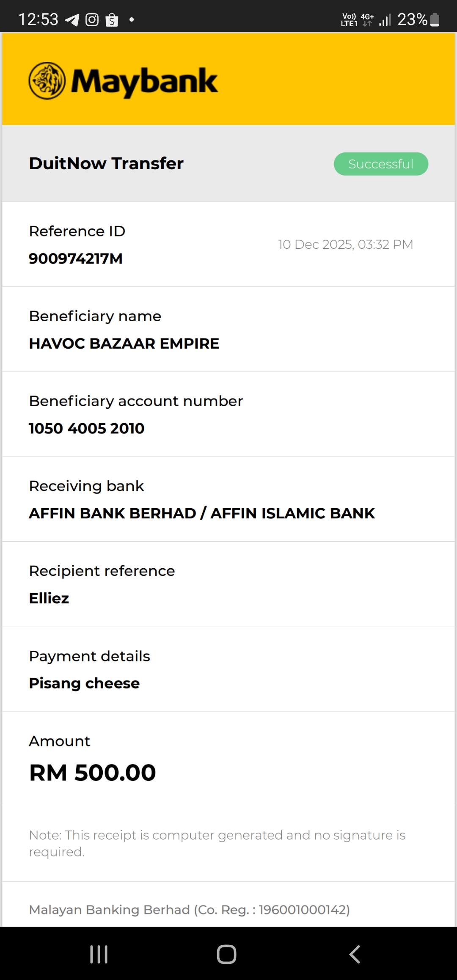Tap recipient reference Elliez

pos(49,598)
